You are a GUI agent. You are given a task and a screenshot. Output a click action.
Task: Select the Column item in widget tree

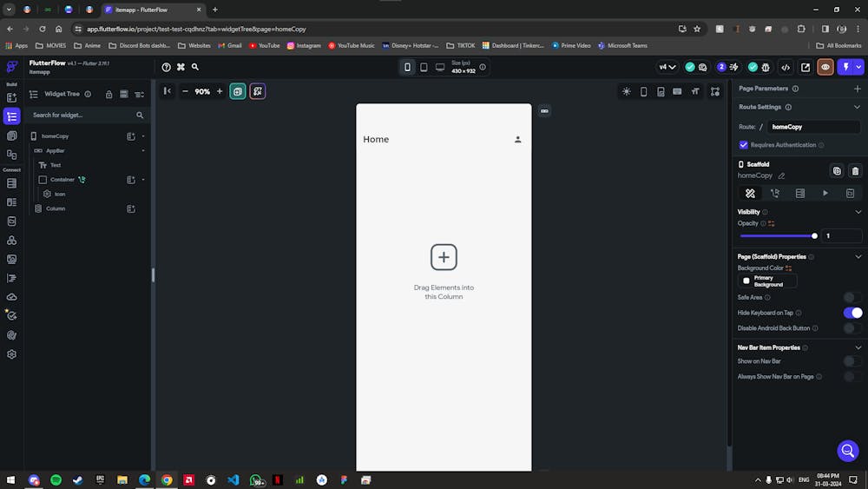56,208
